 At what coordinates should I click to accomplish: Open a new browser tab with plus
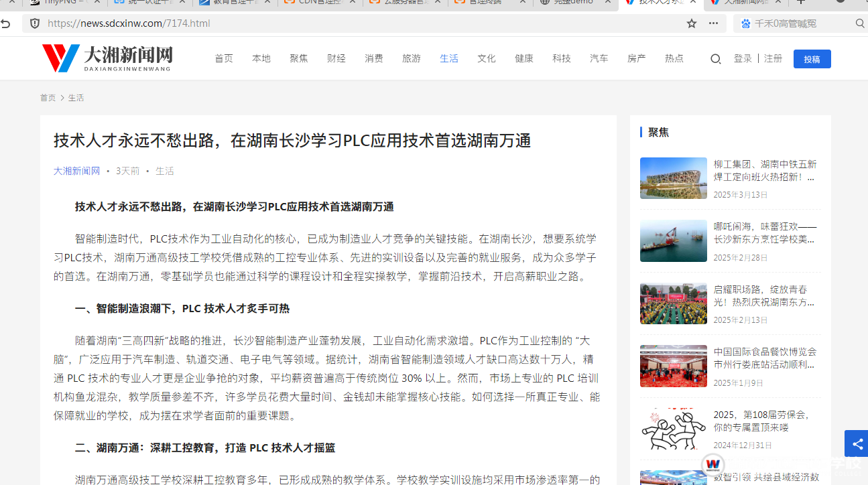[801, 2]
